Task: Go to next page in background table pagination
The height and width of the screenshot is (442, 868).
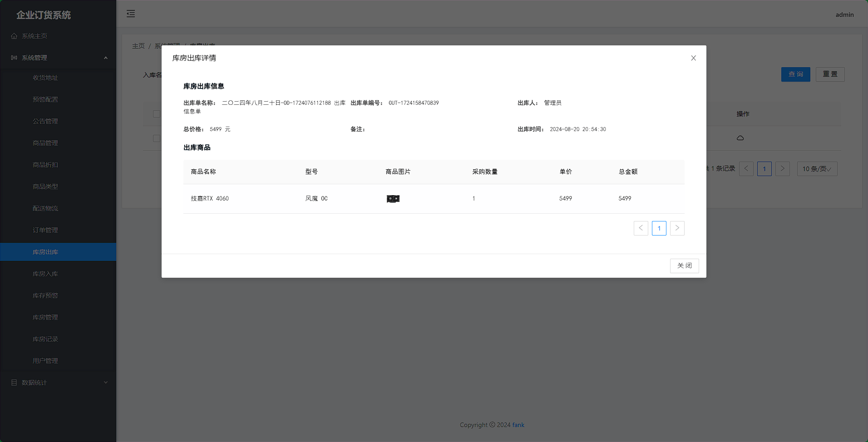Action: pos(782,169)
